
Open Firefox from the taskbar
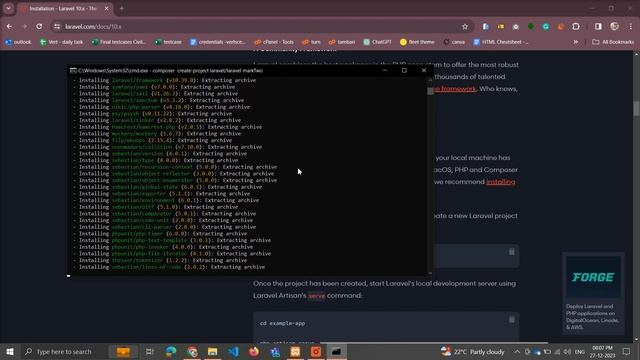click(254, 351)
